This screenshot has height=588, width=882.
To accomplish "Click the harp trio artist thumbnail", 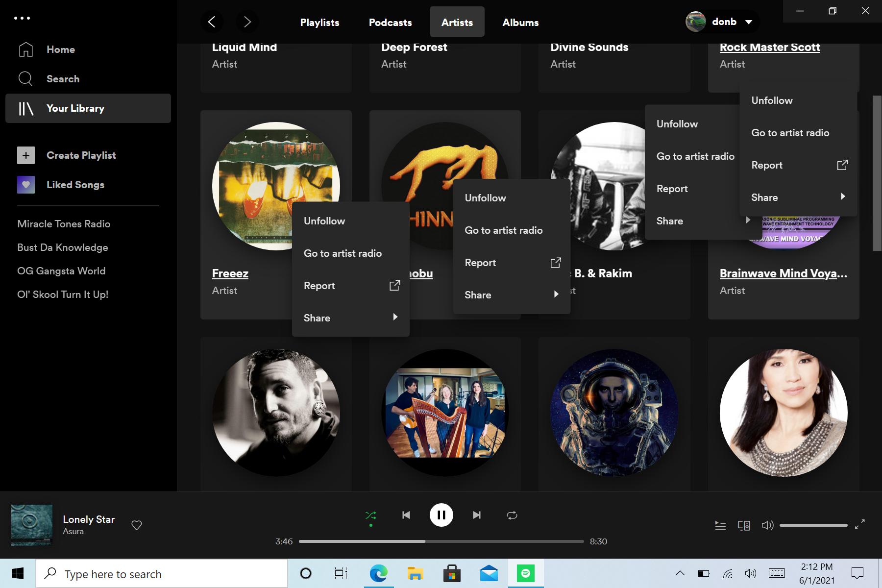I will point(445,413).
